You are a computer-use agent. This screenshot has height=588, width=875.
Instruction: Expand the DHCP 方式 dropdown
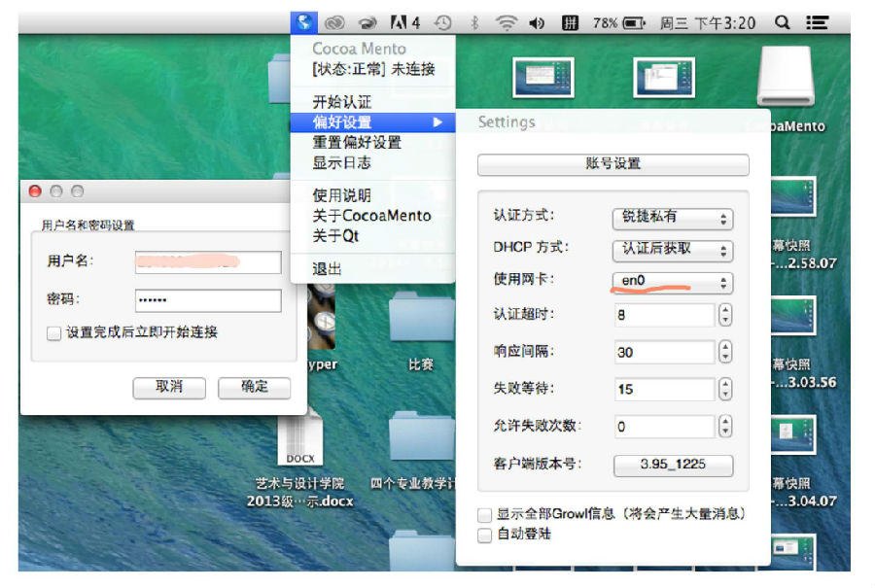click(672, 250)
